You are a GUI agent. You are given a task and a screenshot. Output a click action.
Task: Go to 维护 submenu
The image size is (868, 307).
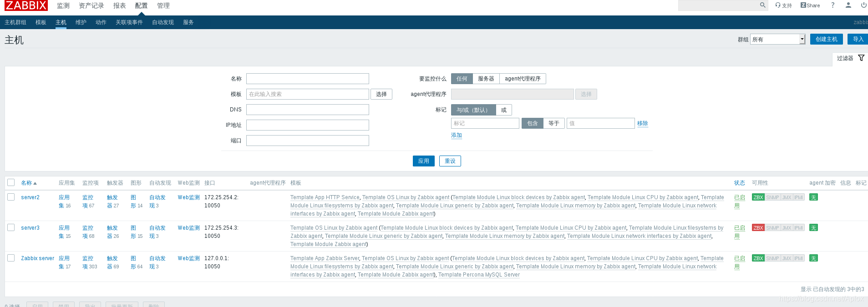81,22
